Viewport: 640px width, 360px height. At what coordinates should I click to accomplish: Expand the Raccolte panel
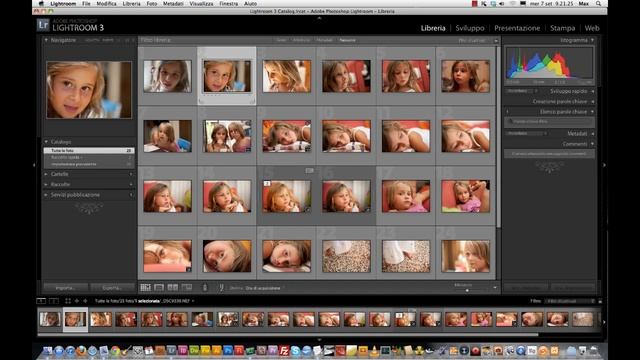click(46, 184)
